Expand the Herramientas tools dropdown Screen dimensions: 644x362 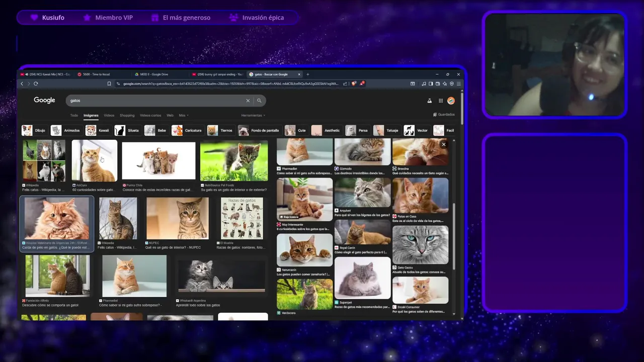[x=253, y=116]
